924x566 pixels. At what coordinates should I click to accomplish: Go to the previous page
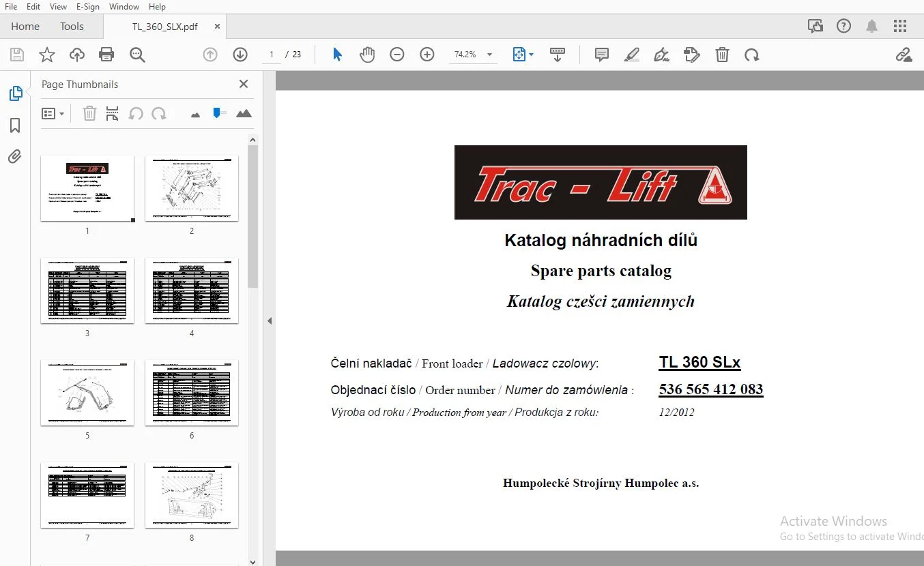tap(210, 55)
